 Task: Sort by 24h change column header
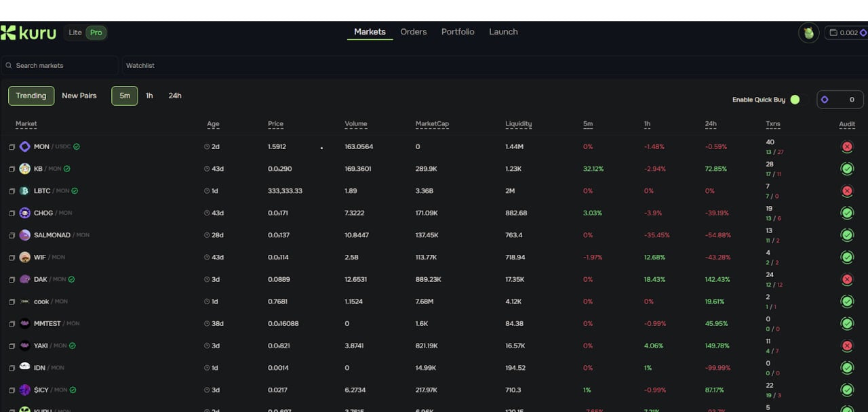[711, 124]
